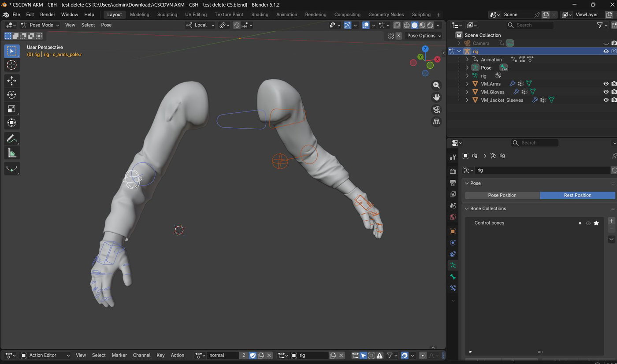Open the Render menu
Viewport: 617px width, 364px height.
[x=48, y=15]
